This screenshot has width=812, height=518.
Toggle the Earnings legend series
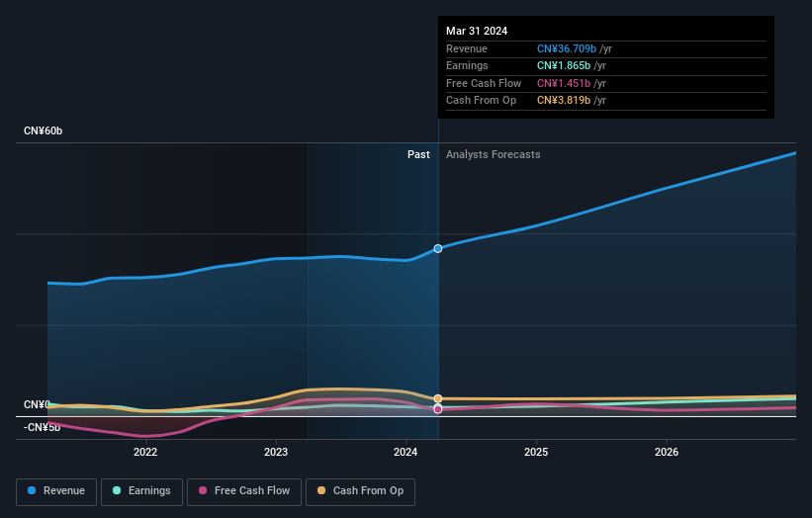point(141,491)
